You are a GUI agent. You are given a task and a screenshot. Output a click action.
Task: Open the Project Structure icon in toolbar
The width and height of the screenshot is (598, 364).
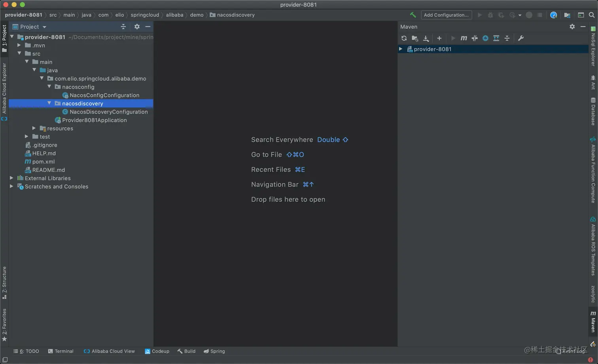coord(567,15)
